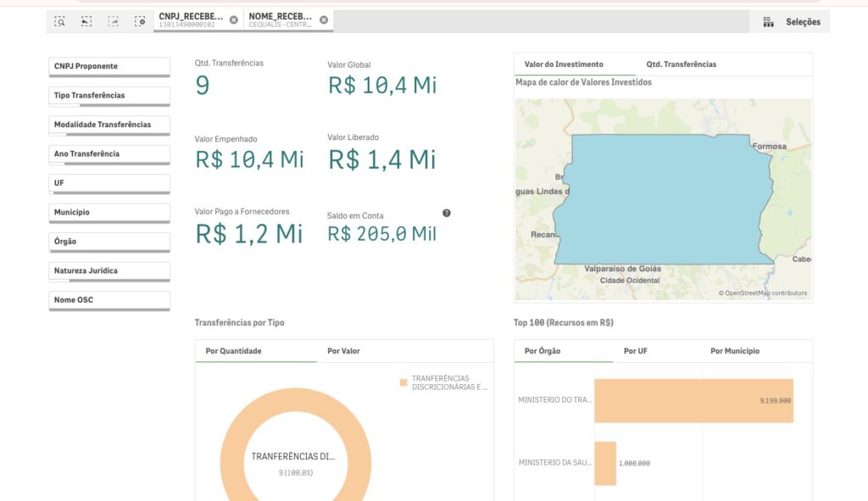
Task: Open the Seleções tool
Action: pos(792,22)
